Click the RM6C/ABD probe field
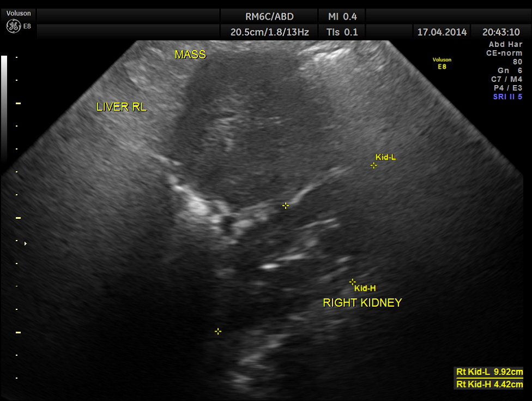 coord(269,16)
